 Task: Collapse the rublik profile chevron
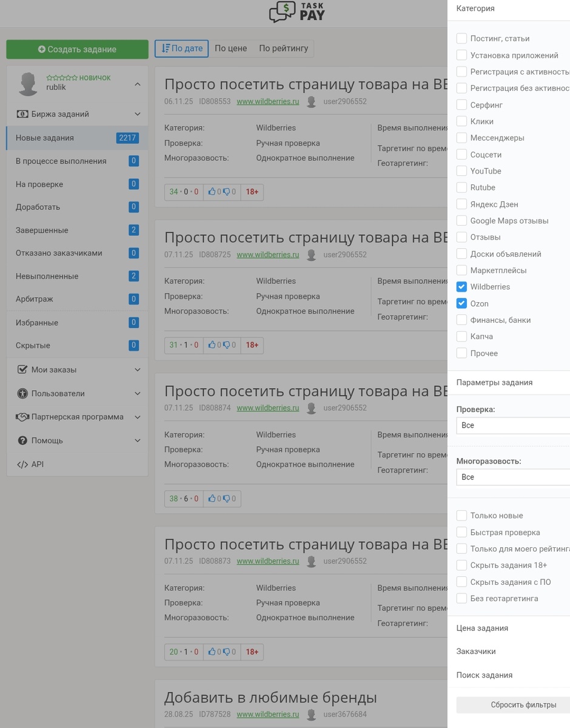(x=137, y=84)
